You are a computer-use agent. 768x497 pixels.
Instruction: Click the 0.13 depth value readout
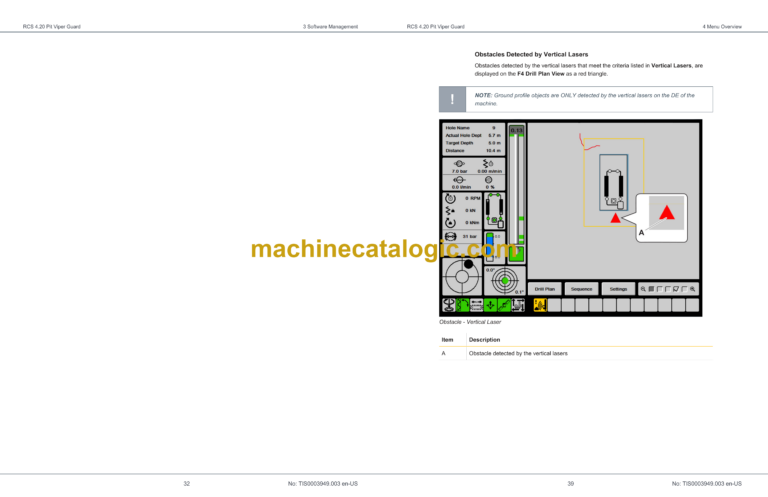pos(516,130)
